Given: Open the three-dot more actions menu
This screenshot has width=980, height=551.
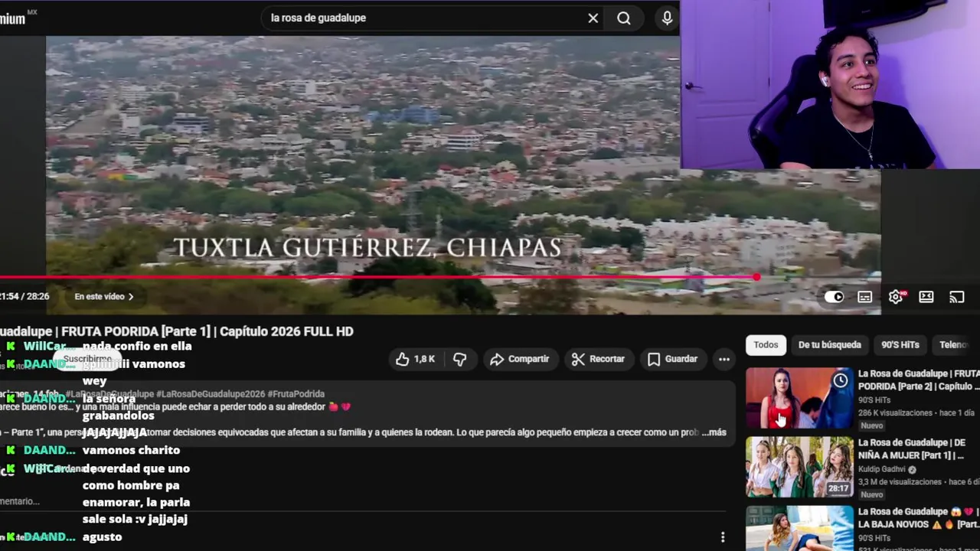Looking at the screenshot, I should (724, 359).
